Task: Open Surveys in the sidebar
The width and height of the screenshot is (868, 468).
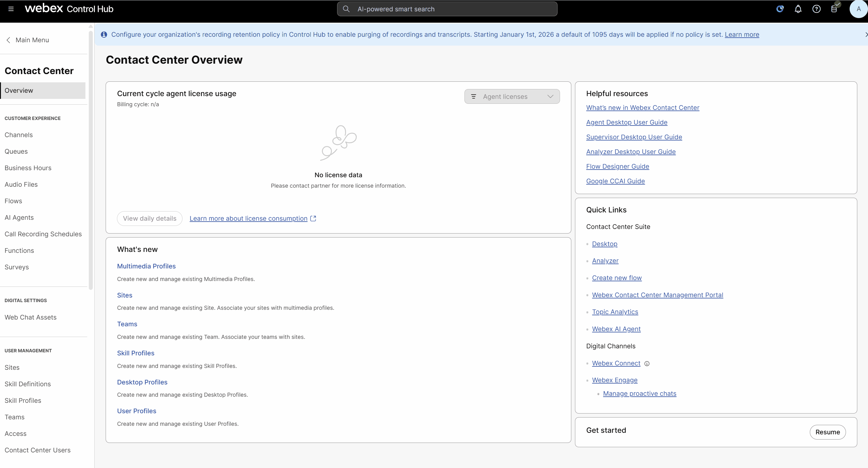Action: 17,267
